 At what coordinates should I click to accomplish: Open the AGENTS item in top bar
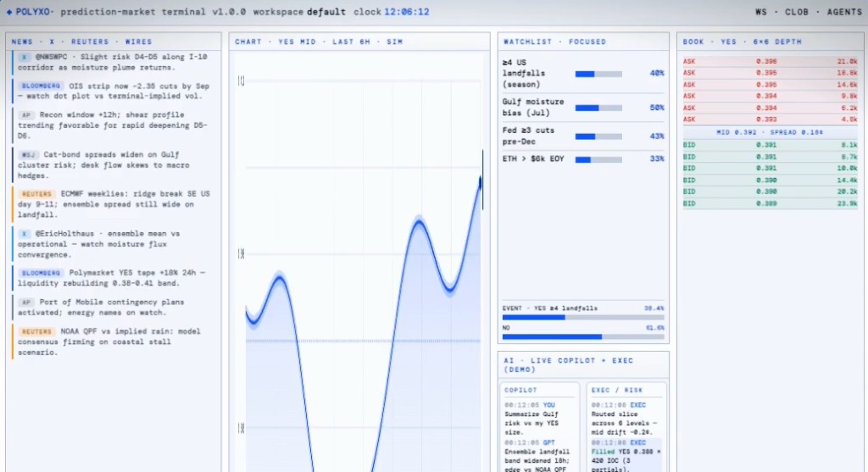(845, 12)
